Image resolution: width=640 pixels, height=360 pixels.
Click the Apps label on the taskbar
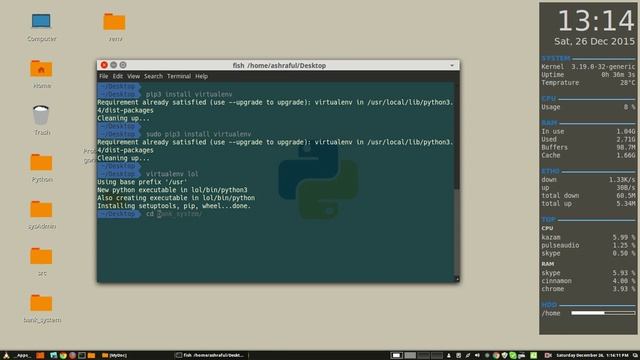(x=22, y=356)
